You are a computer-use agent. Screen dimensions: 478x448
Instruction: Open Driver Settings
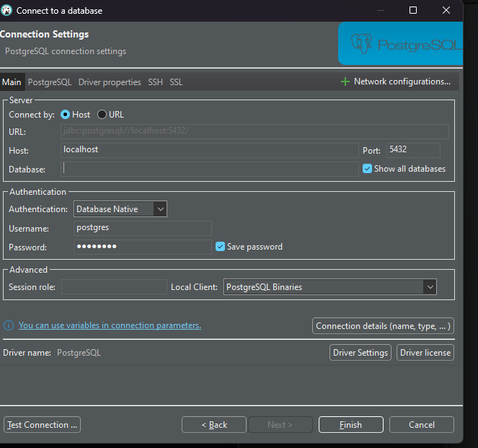point(360,353)
